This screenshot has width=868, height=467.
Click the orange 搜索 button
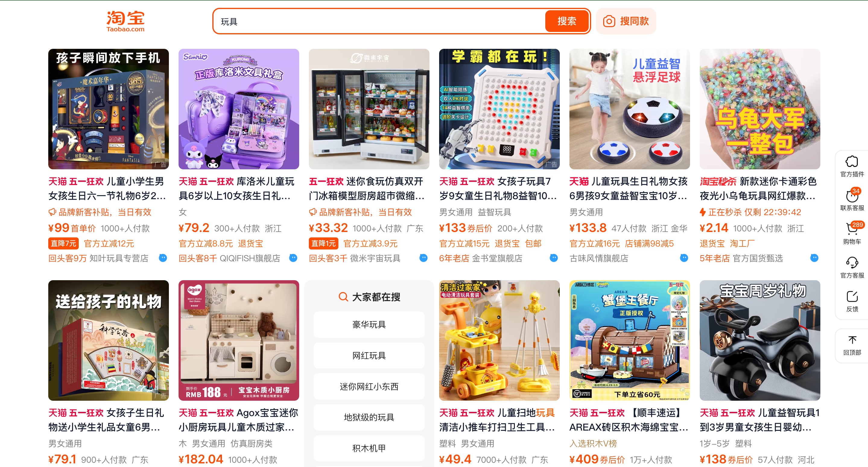tap(566, 21)
